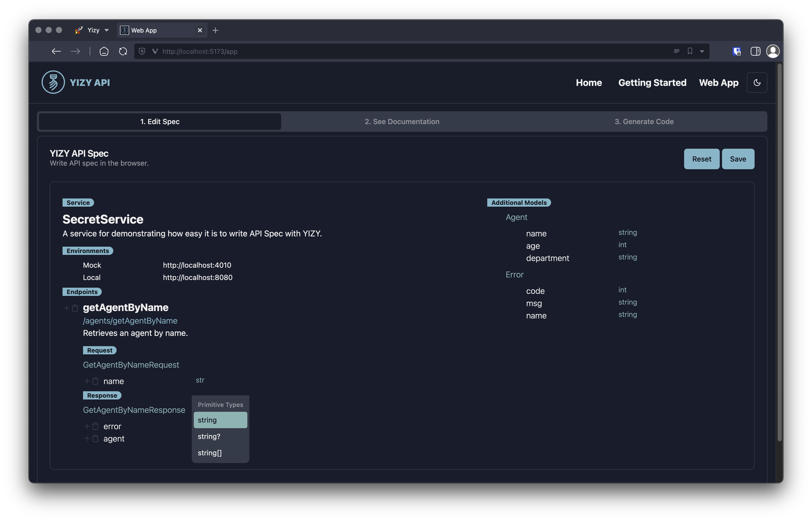Open the address bar dropdown arrow

tap(702, 52)
